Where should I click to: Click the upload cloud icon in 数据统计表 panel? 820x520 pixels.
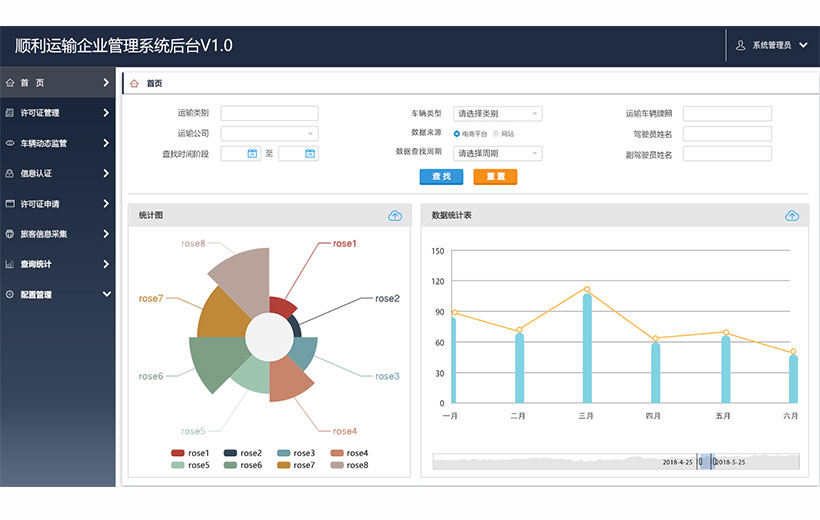pyautogui.click(x=792, y=215)
